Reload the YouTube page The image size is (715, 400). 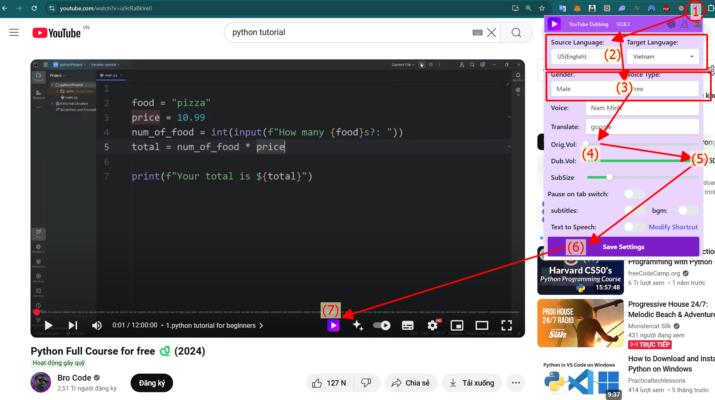click(x=34, y=8)
